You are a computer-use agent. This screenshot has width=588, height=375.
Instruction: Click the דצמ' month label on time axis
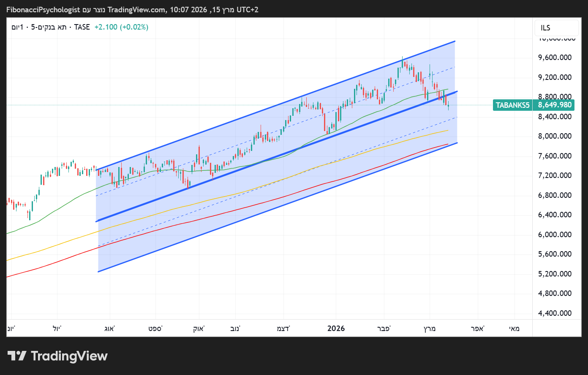point(283,328)
